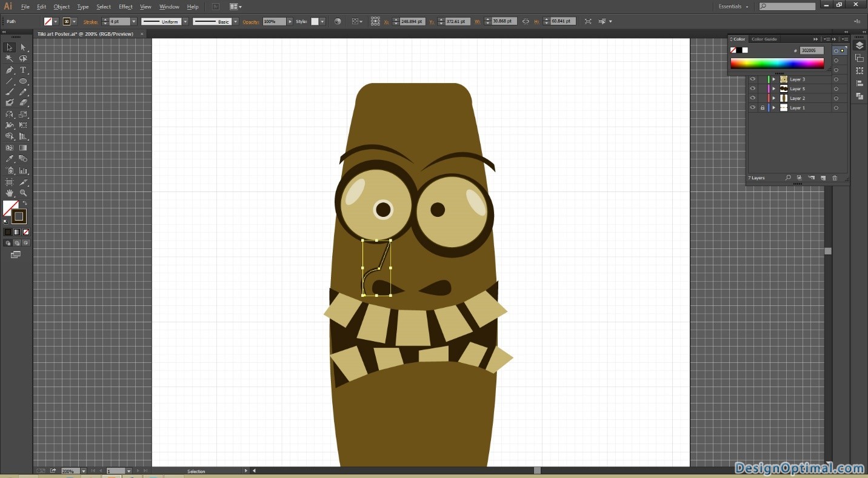Expand Layer 2 disclosure triangle
Image resolution: width=868 pixels, height=478 pixels.
[x=773, y=98]
